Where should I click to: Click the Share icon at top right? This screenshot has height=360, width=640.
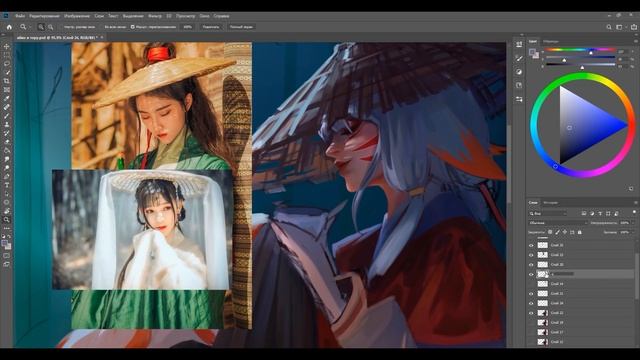click(x=634, y=27)
